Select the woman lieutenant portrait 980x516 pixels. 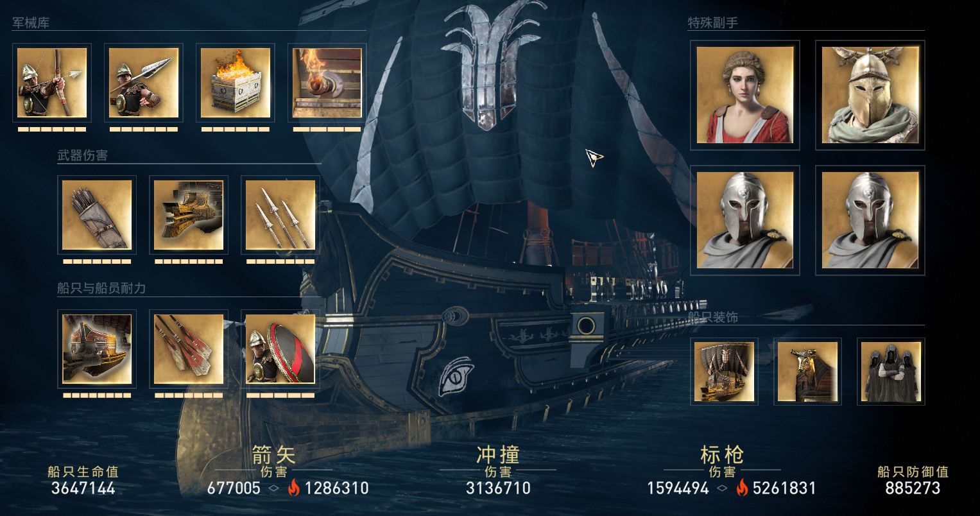[x=745, y=95]
